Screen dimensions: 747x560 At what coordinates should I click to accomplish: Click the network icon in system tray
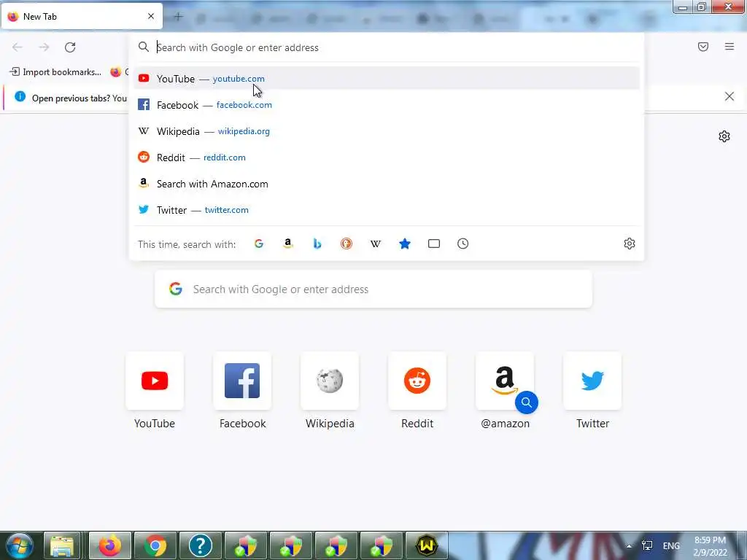coord(647,545)
